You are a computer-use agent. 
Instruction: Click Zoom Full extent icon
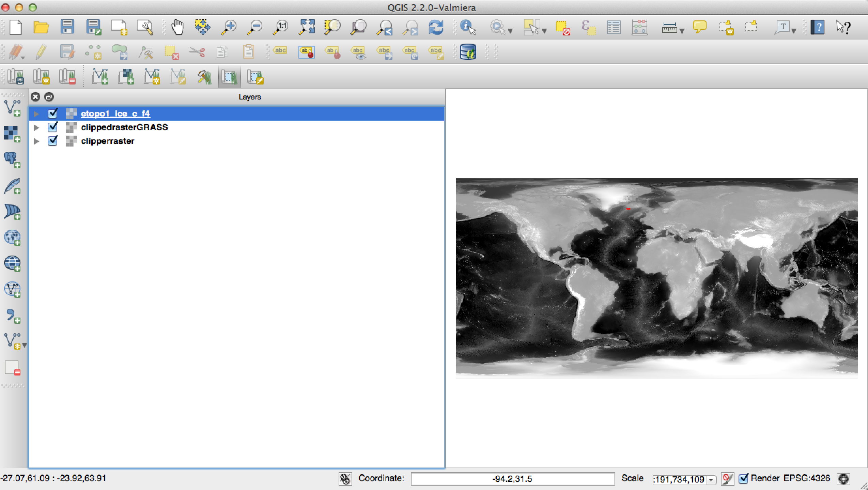(307, 27)
